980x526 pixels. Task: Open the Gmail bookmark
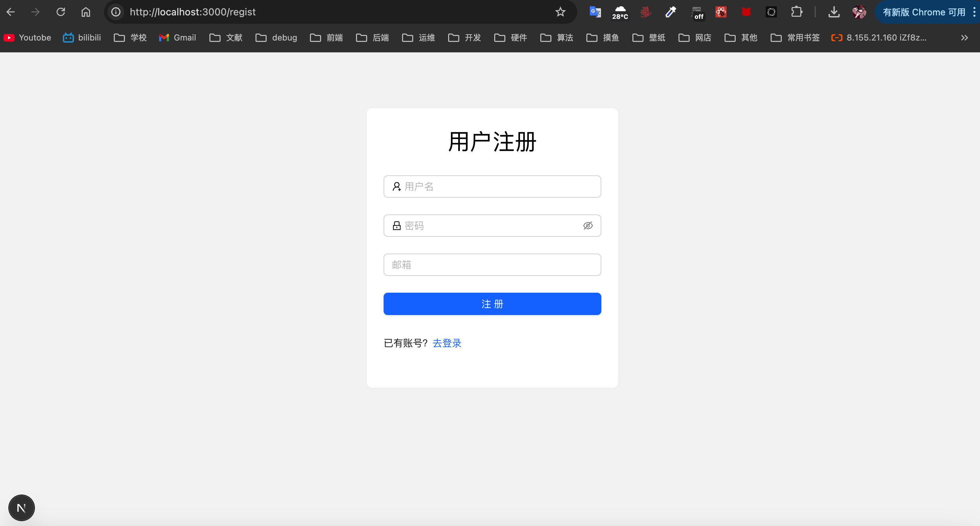(177, 38)
